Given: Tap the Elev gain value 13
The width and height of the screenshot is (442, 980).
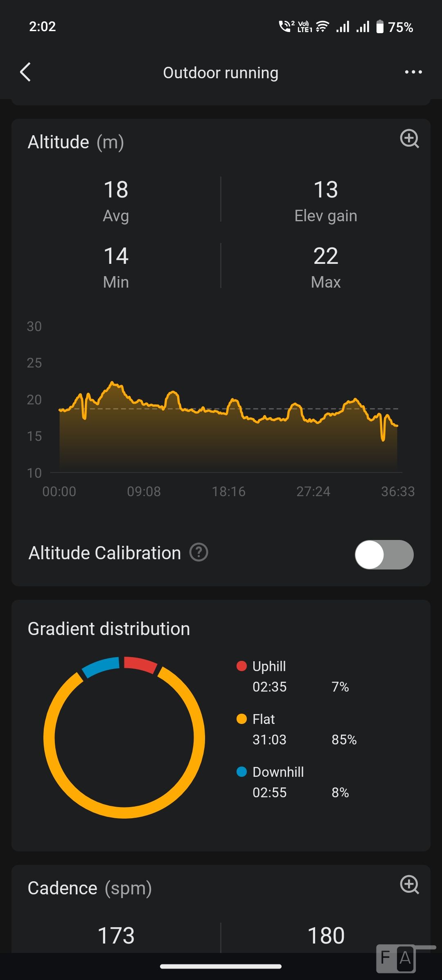Looking at the screenshot, I should (x=326, y=190).
